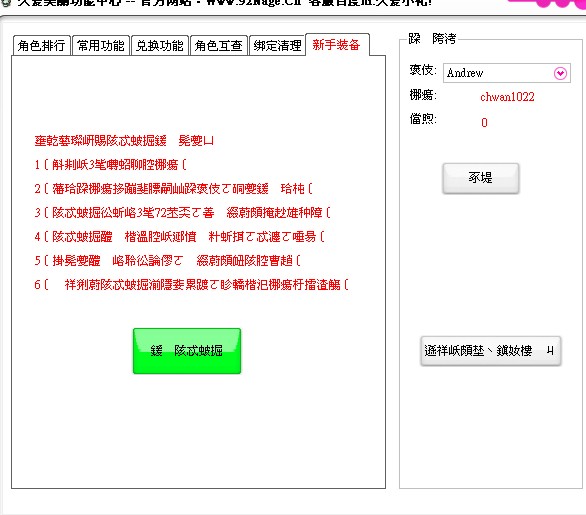The width and height of the screenshot is (586, 515).
Task: Open the Andrew character combo box
Action: [506, 73]
